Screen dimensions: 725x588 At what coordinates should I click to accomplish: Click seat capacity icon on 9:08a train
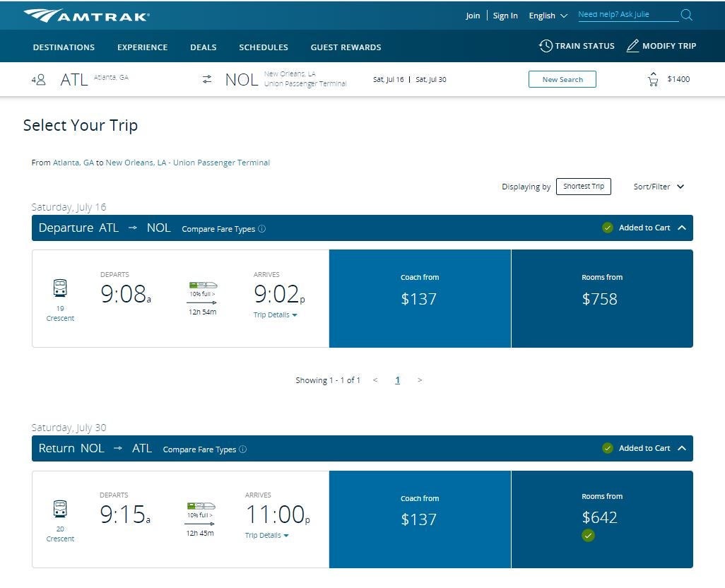click(203, 286)
